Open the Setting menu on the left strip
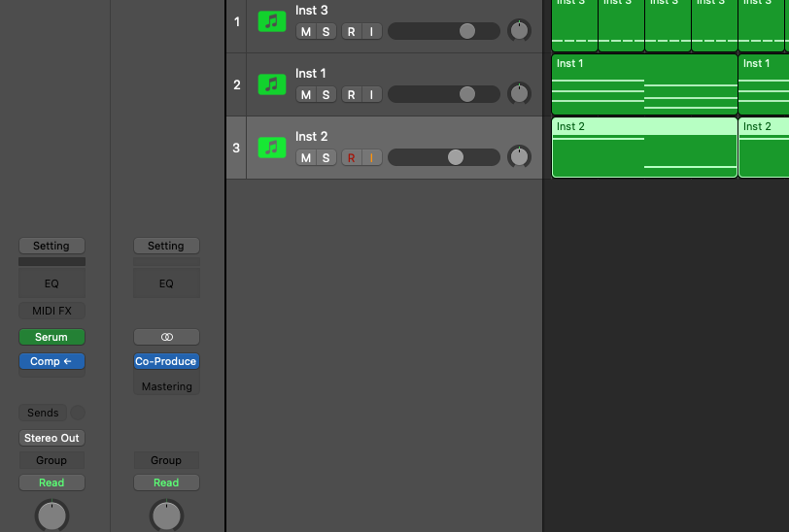The height and width of the screenshot is (532, 789). (x=51, y=246)
